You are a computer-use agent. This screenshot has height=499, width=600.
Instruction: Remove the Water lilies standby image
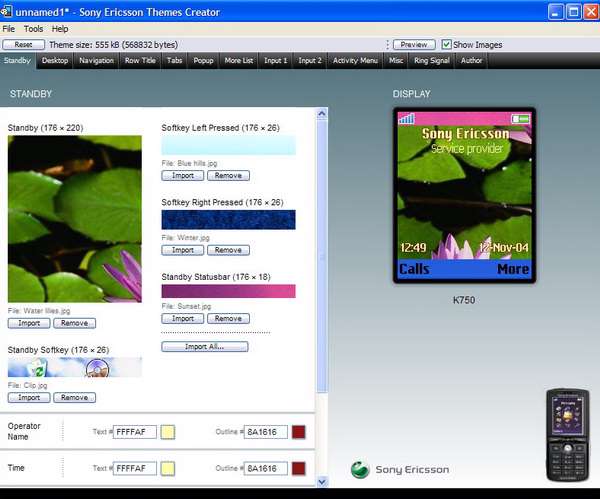[x=74, y=323]
